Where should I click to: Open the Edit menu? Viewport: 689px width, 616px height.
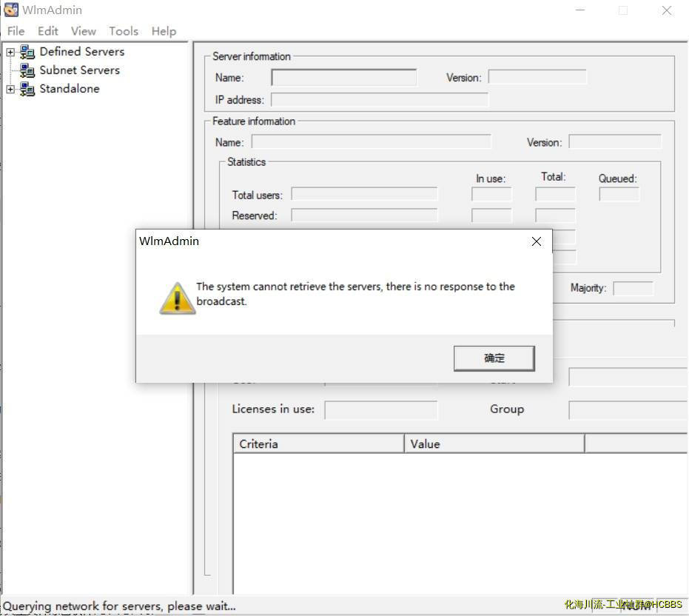(x=48, y=31)
